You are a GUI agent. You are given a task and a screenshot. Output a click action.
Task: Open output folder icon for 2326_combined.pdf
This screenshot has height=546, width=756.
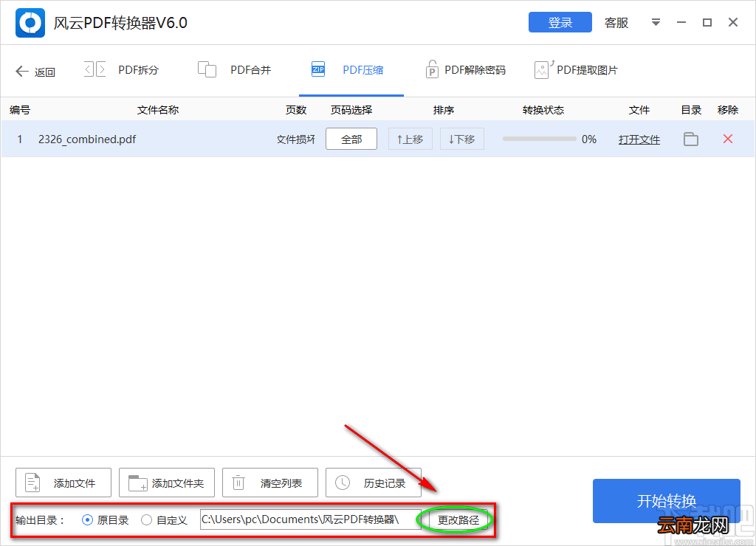click(x=691, y=139)
